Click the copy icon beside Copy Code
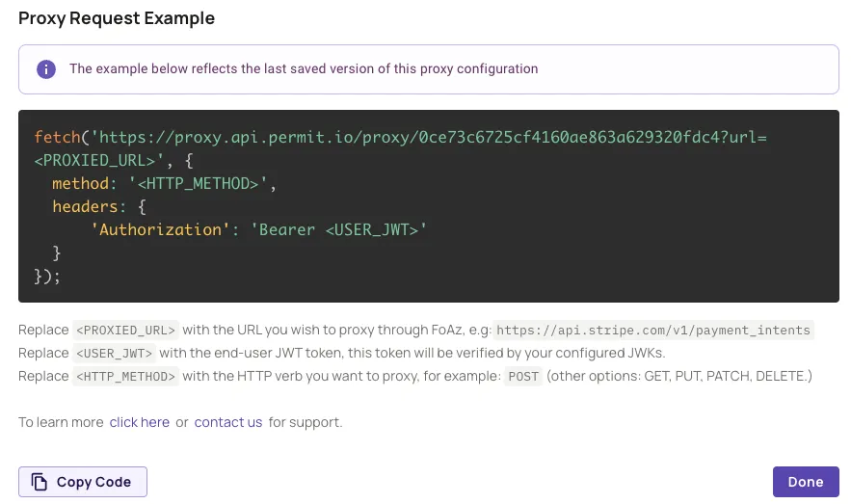Screen dimensions: 851x504 coord(40,482)
